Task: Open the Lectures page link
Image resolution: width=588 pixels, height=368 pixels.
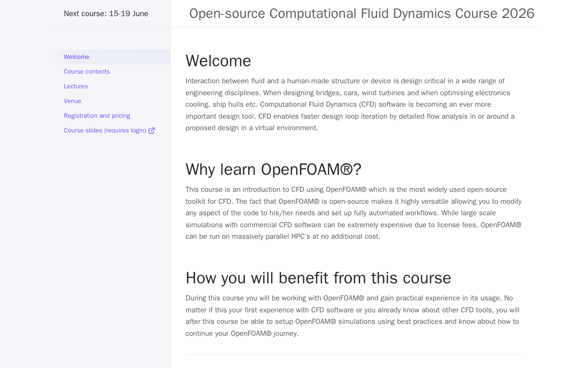Action: pos(76,86)
